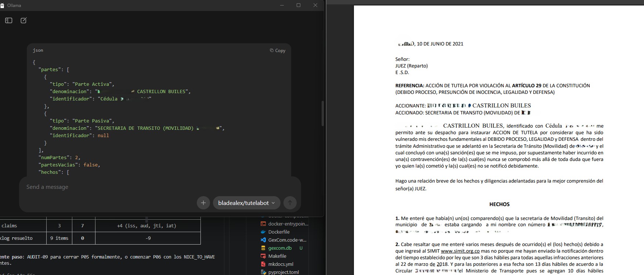Select gexcom.db in file explorer
Viewport: 644px width, 275px height.
[x=280, y=248]
